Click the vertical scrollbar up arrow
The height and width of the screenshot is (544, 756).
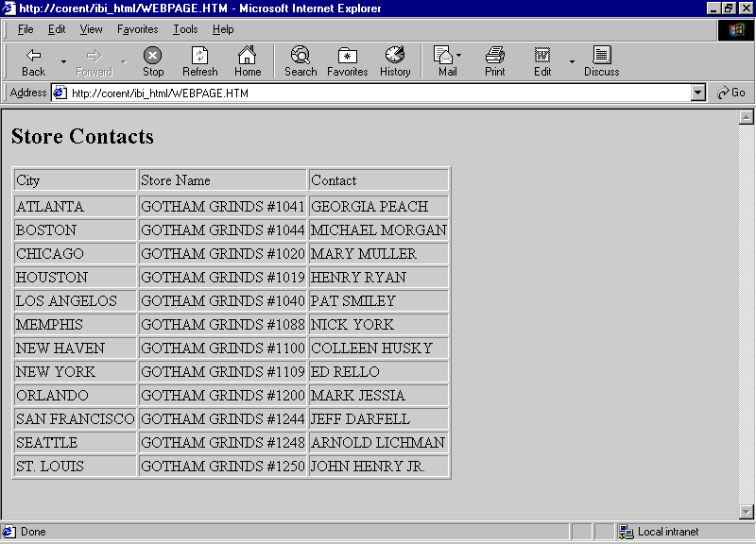point(746,118)
